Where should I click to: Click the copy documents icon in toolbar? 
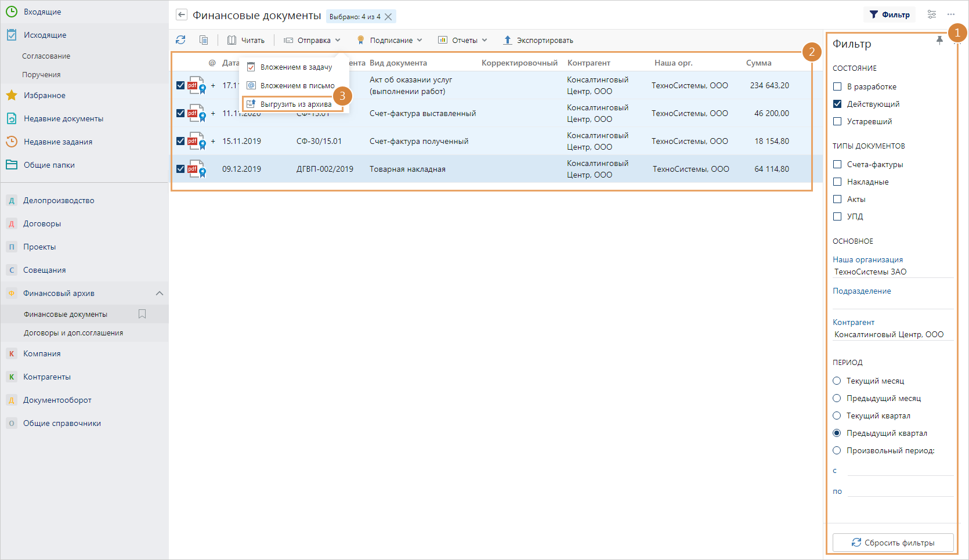(x=204, y=40)
